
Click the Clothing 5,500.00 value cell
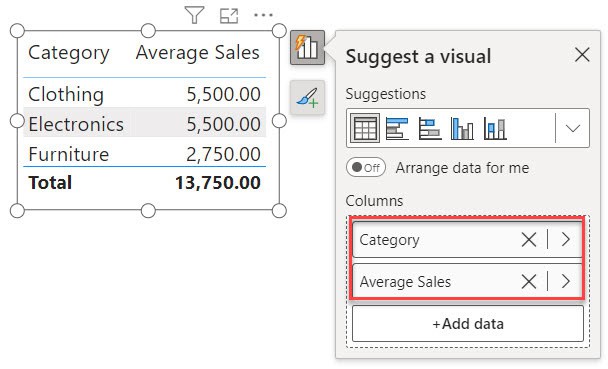(224, 94)
